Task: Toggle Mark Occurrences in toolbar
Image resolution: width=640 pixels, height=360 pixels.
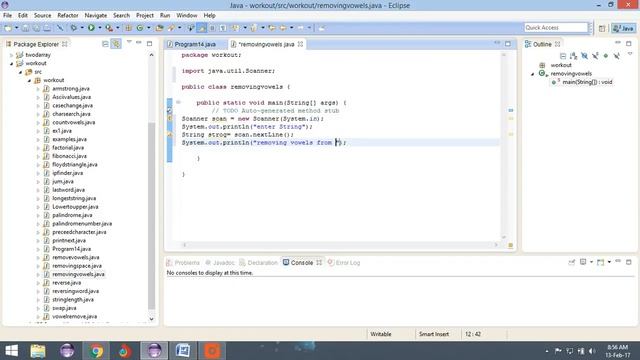Action: tap(202, 28)
